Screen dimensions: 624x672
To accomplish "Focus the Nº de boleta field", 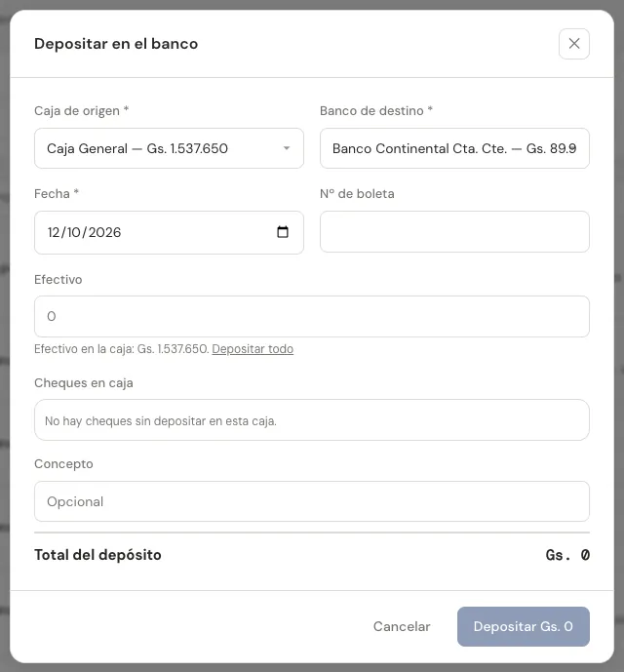I will point(454,231).
